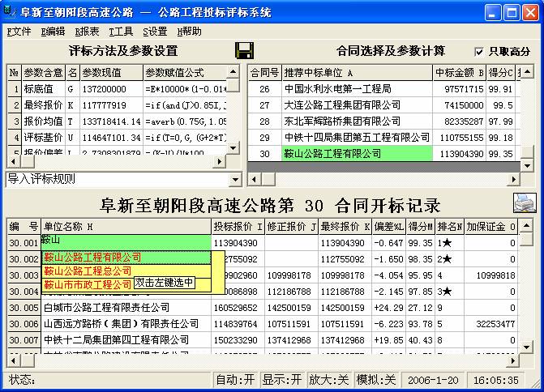Open the S设置 menu
The width and height of the screenshot is (544, 392).
point(155,32)
